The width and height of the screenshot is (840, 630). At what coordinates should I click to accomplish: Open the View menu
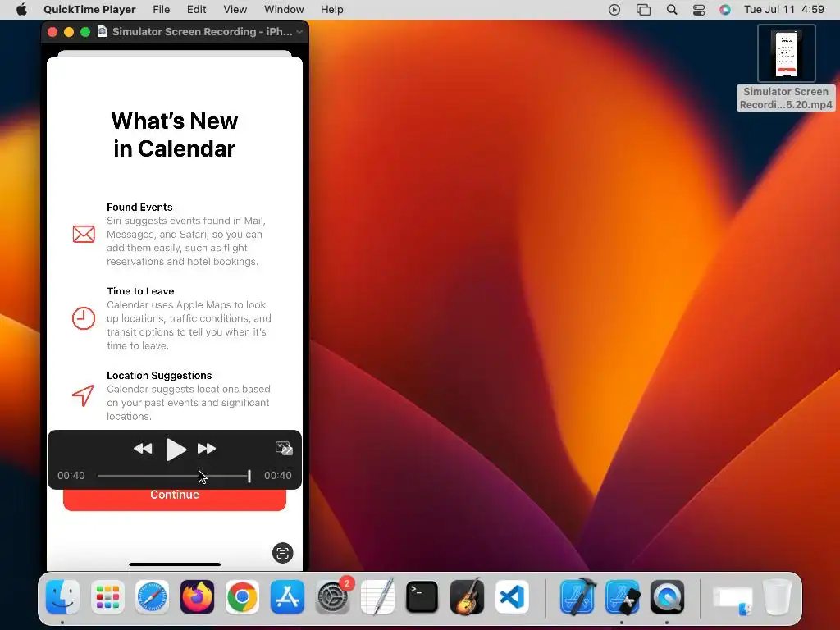[235, 10]
